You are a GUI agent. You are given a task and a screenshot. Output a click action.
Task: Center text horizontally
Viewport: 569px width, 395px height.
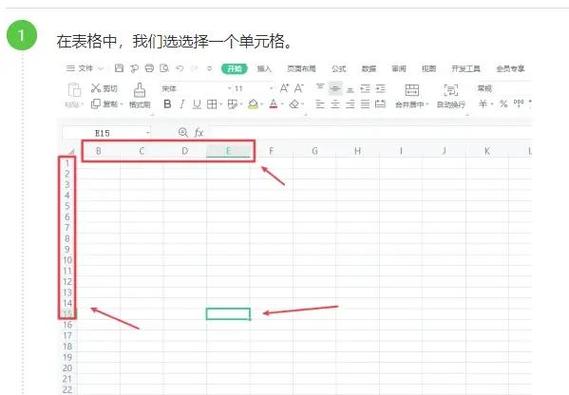(335, 104)
